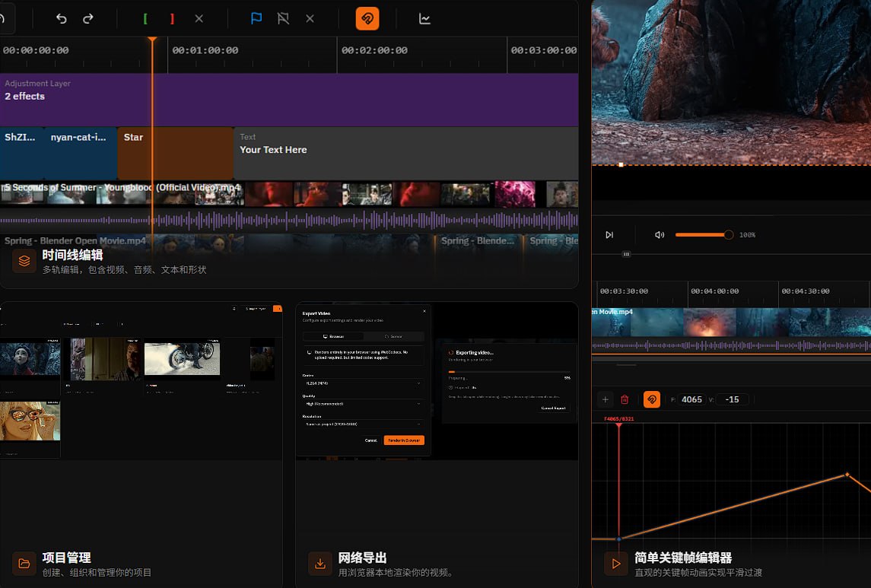Set in-point with green bracket icon

click(x=145, y=19)
